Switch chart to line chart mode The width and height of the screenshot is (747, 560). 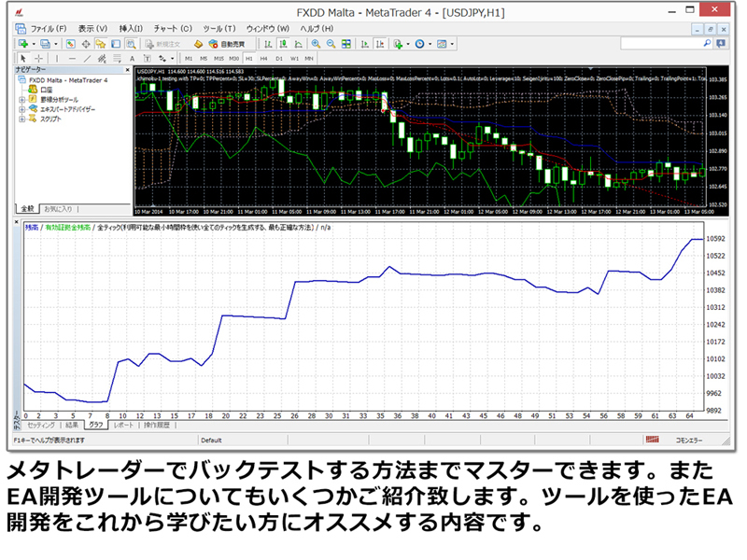tap(299, 44)
